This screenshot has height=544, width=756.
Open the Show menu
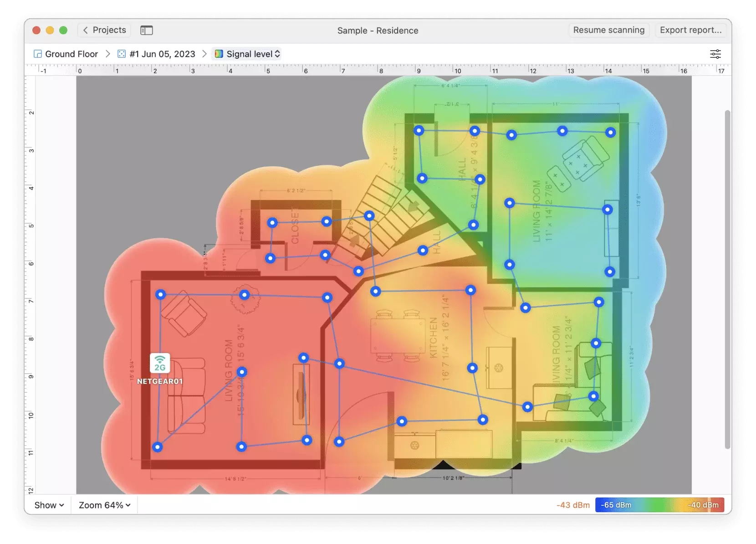click(x=49, y=505)
